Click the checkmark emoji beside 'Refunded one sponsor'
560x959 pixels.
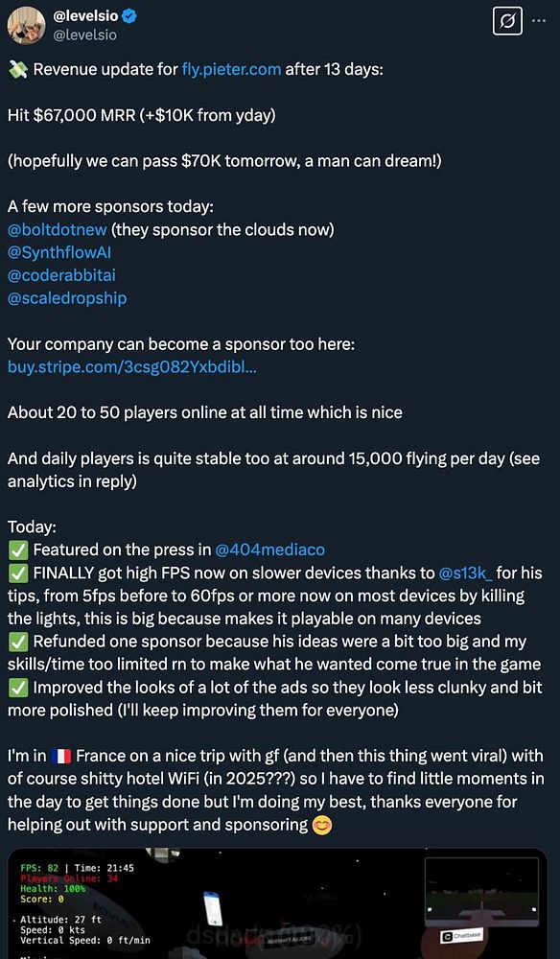pos(16,641)
